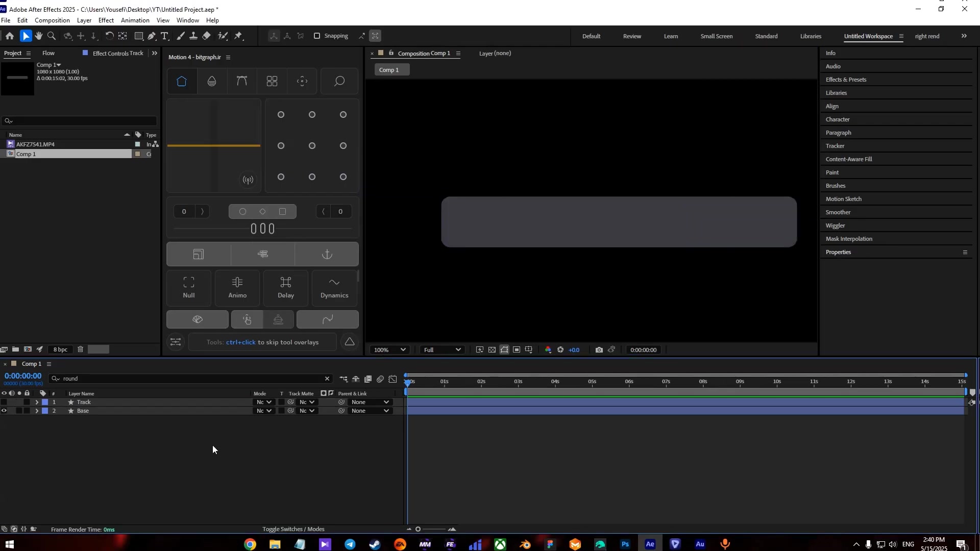The image size is (980, 551).
Task: Open the Effects & Presets panel
Action: pos(846,80)
